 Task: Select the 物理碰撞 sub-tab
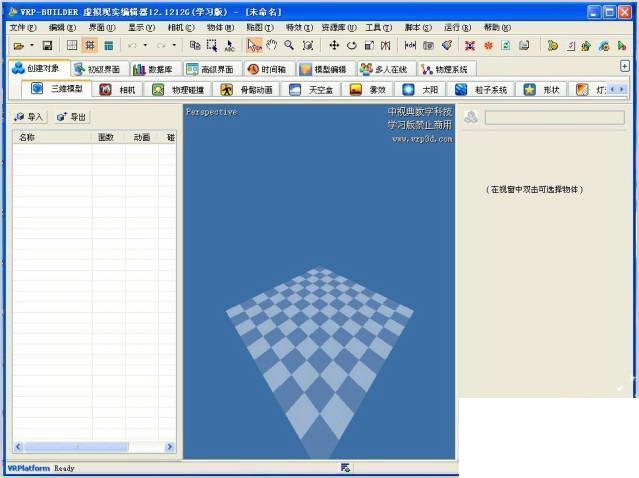(178, 89)
